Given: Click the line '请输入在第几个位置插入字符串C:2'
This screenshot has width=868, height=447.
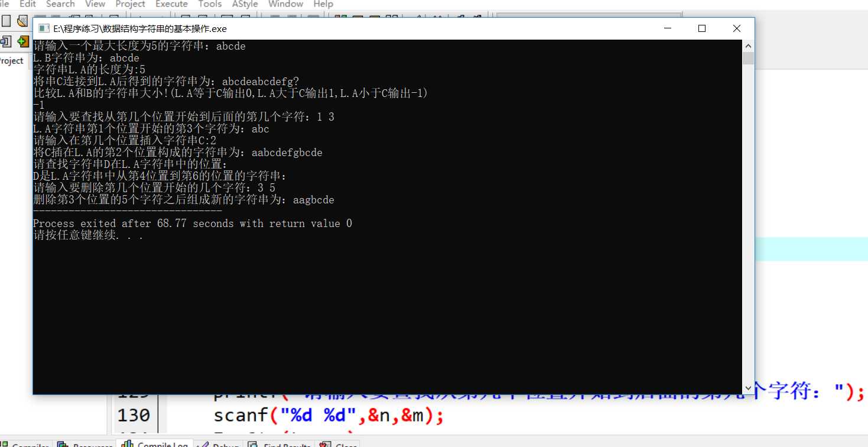Looking at the screenshot, I should (x=125, y=141).
